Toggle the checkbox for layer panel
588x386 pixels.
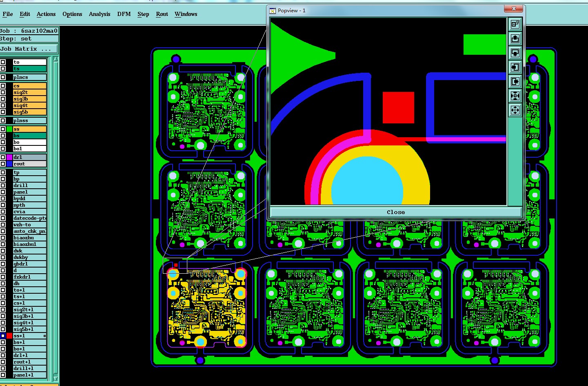click(x=3, y=192)
